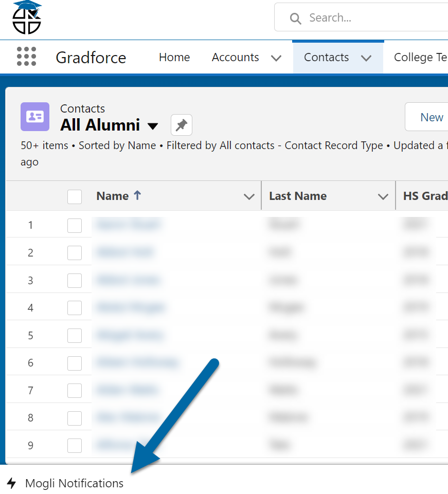Click the search magnifier icon
Screen dimensions: 448x494
click(295, 19)
